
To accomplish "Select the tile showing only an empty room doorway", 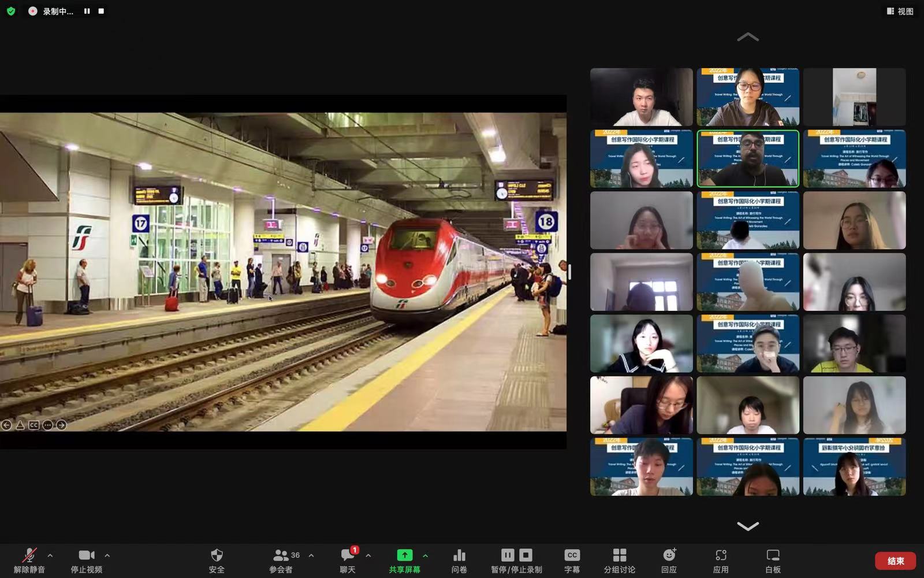I will click(854, 97).
